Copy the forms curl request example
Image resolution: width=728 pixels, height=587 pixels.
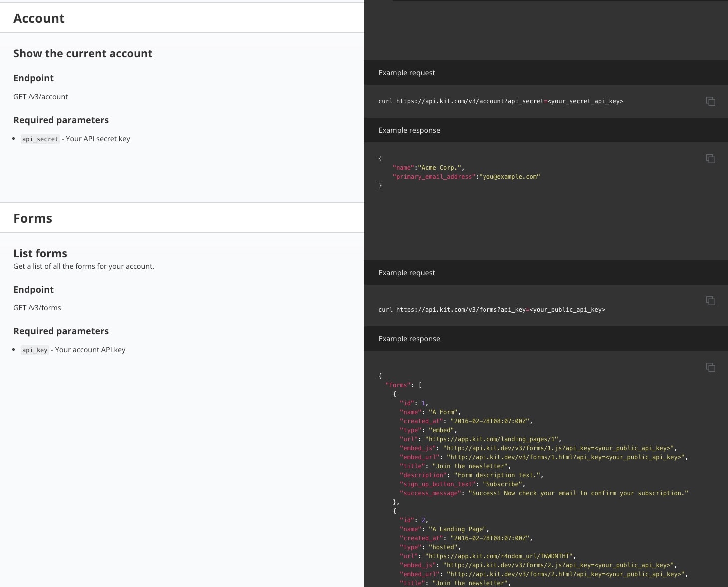710,301
